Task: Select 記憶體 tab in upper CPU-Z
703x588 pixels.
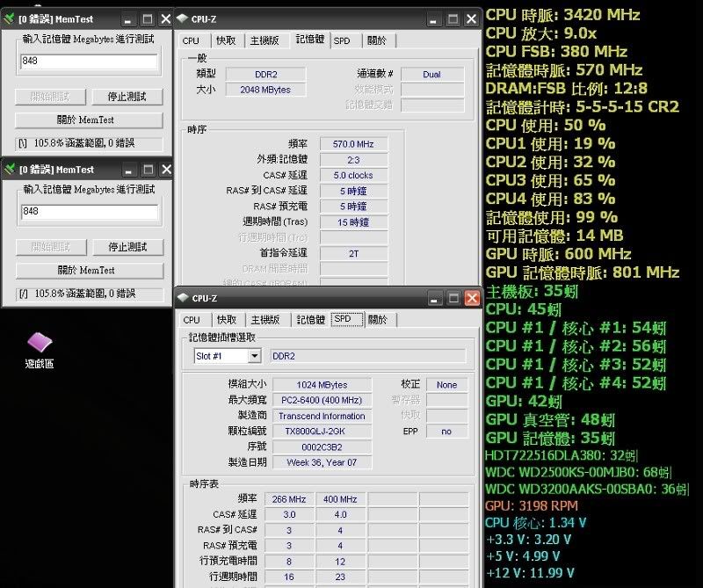Action: pos(310,40)
